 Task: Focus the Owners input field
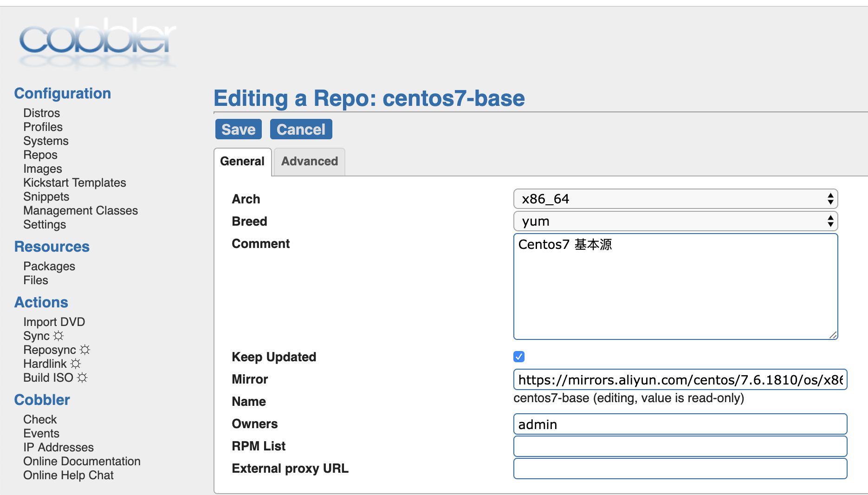coord(680,424)
